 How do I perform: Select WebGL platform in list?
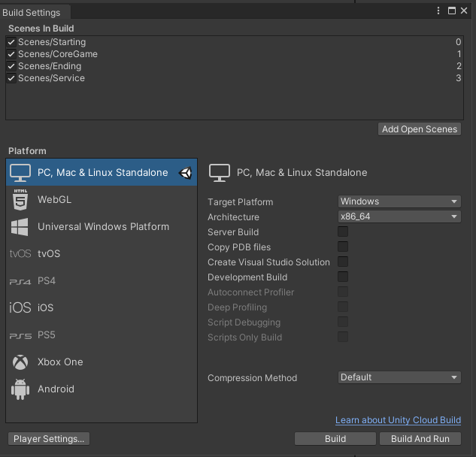pos(102,199)
